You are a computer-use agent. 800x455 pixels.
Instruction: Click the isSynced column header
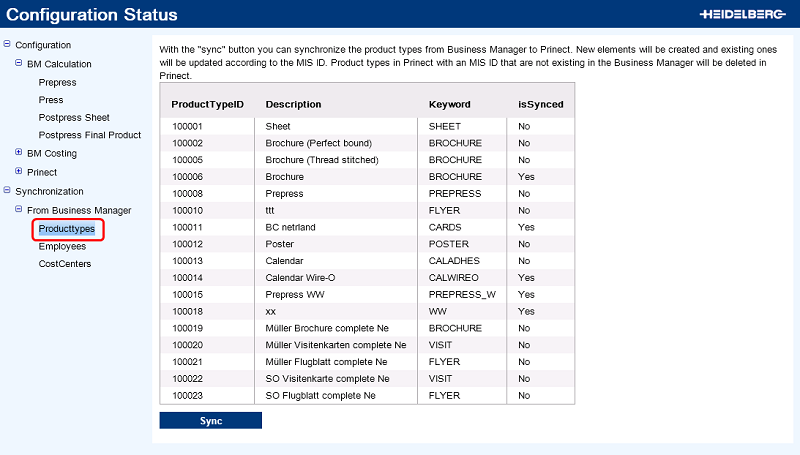point(540,104)
